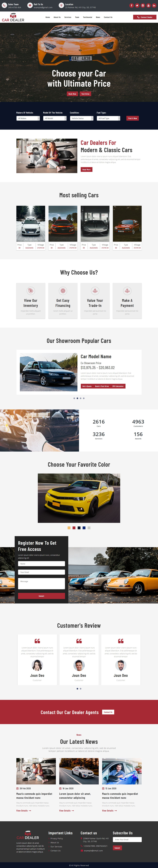Click the Your Email field in the register form
This screenshot has height=868, width=158.
point(42,572)
